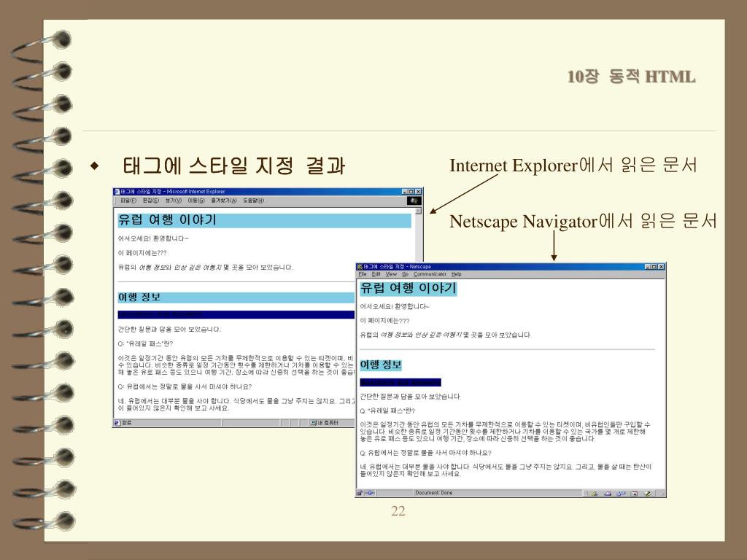Click the 'Internet Explorer에서 읽은 문서' label

click(x=573, y=166)
